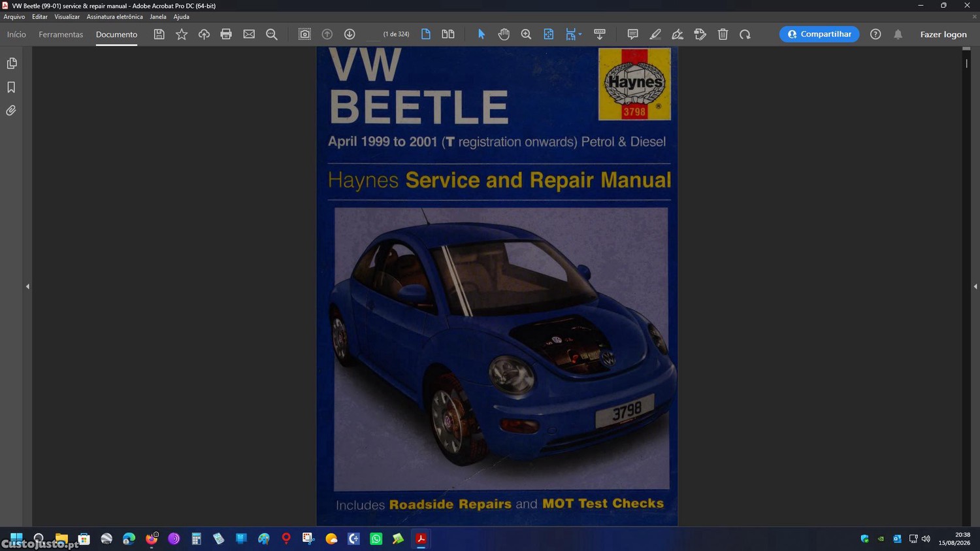Viewport: 980px width, 551px height.
Task: Select the Documento tab
Action: click(x=116, y=35)
